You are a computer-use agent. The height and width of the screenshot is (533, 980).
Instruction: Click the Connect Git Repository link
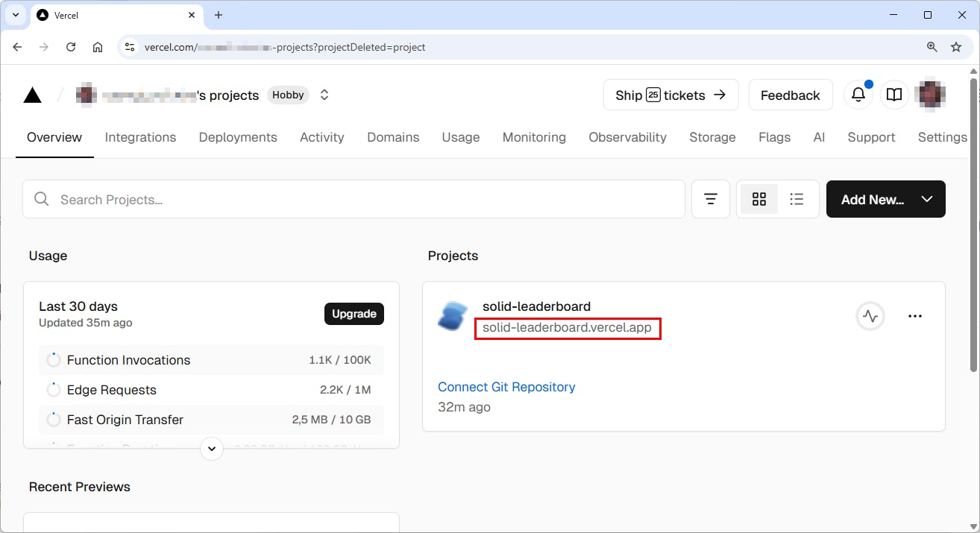506,387
